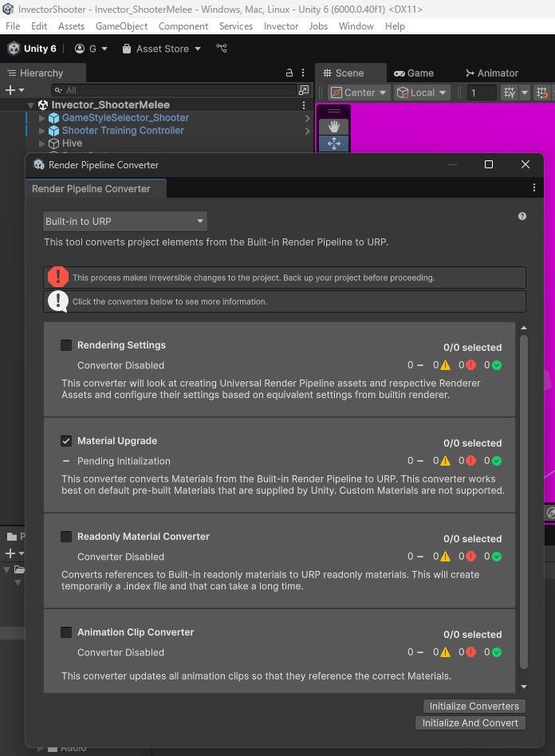Expand the Hive object
This screenshot has width=555, height=756.
pyautogui.click(x=42, y=144)
